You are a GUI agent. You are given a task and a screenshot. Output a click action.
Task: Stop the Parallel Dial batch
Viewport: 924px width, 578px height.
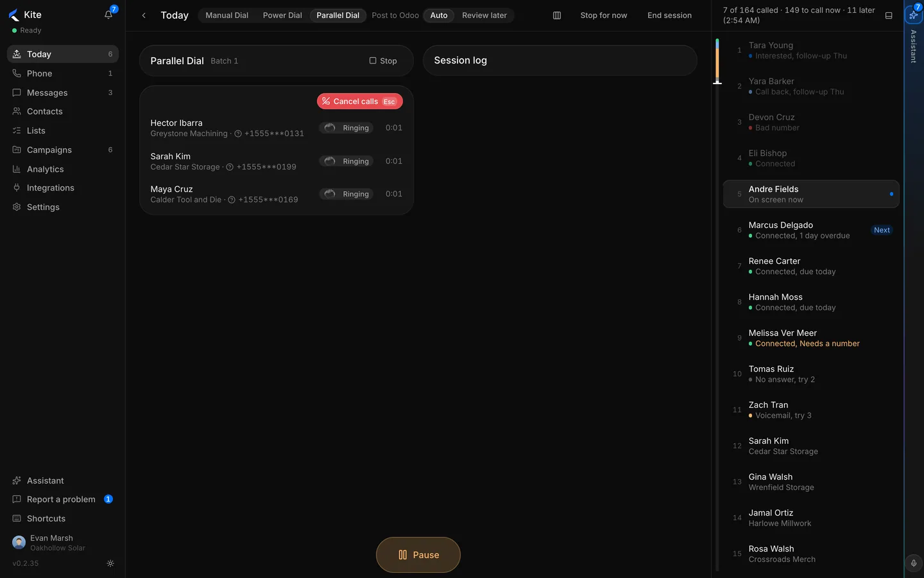(383, 60)
